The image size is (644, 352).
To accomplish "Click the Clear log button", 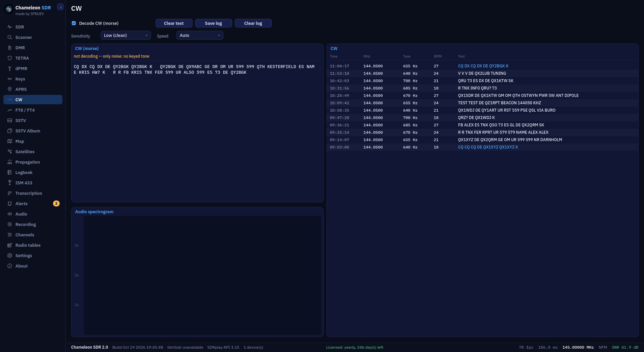I will (253, 23).
